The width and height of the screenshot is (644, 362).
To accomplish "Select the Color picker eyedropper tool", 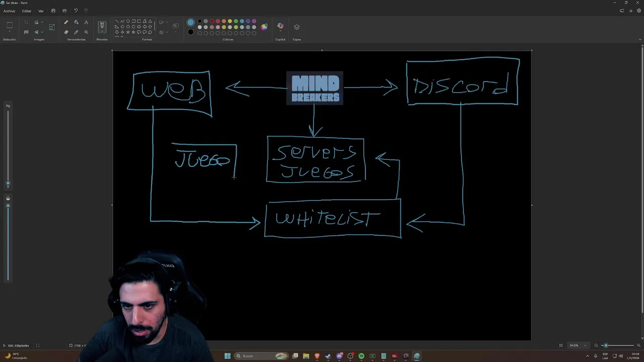I will pos(76,32).
